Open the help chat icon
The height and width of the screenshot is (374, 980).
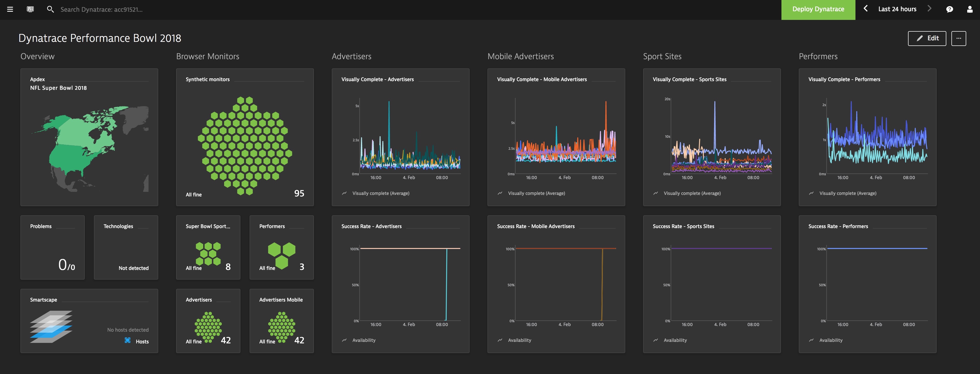click(x=950, y=9)
